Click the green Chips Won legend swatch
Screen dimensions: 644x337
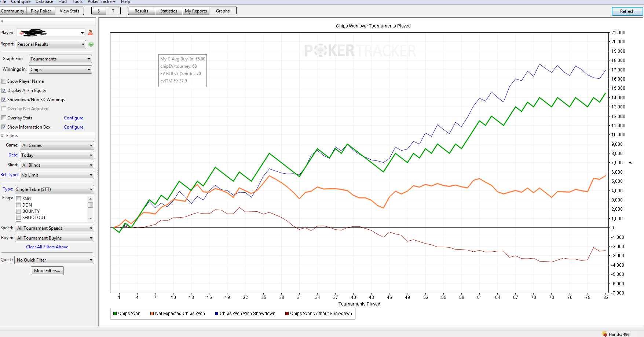[115, 314]
